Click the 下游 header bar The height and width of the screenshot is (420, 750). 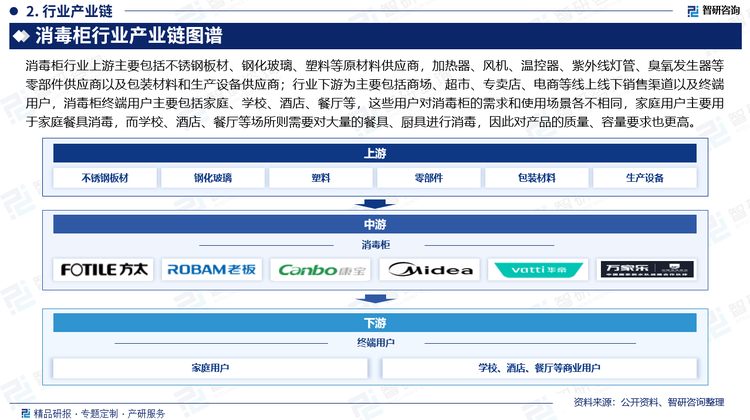(x=375, y=323)
